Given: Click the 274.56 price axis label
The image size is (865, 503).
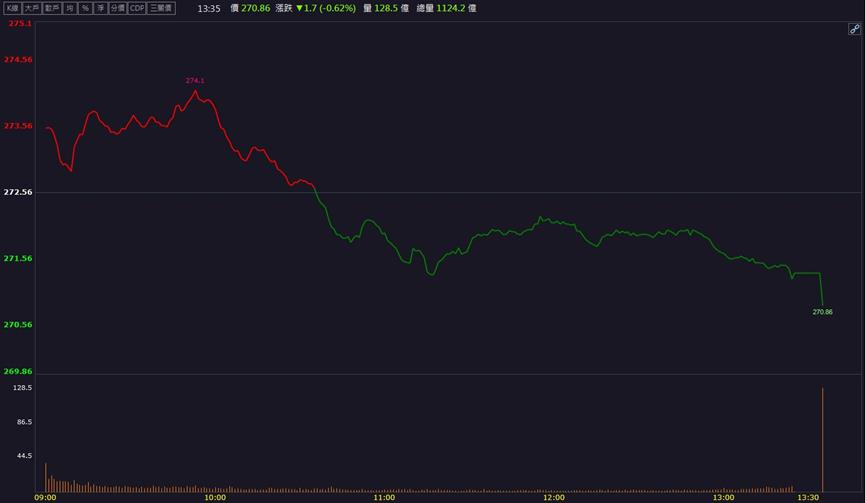Looking at the screenshot, I should 18,60.
